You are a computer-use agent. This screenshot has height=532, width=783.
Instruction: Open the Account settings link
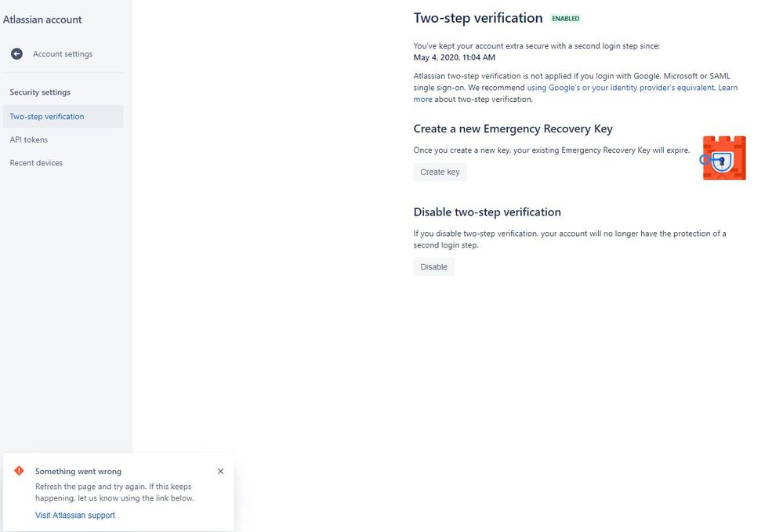(63, 54)
